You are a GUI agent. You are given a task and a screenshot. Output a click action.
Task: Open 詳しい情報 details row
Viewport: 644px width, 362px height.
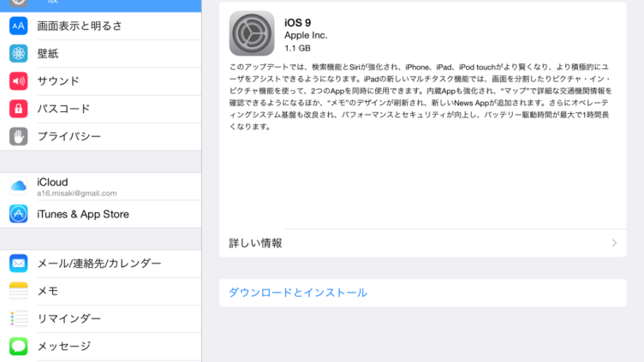coord(423,243)
